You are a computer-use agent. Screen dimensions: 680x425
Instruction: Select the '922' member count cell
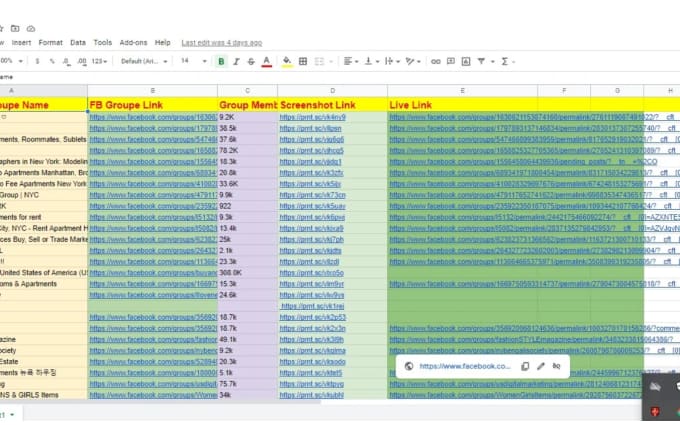(248, 206)
